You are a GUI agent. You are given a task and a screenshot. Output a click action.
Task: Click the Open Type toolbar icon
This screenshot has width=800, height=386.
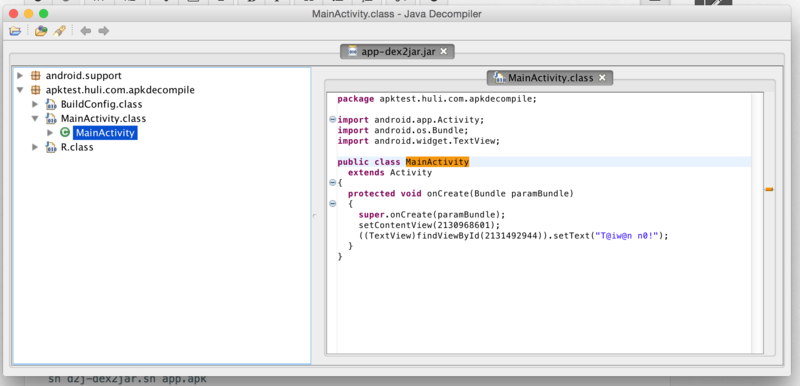[41, 31]
